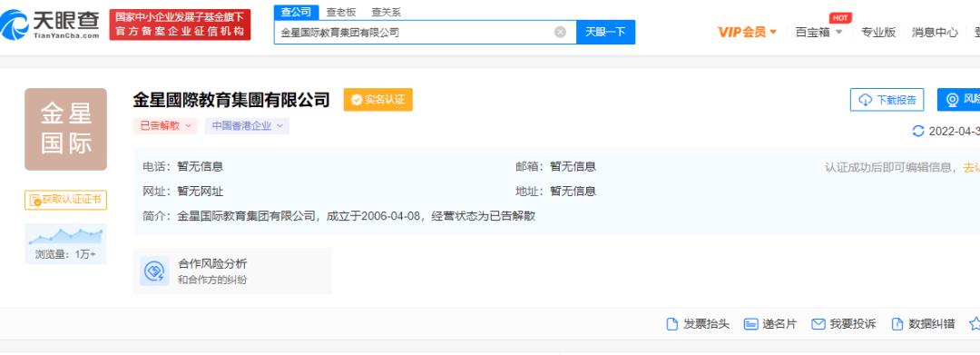Click 认证成功后即可编辑信息 text
The height and width of the screenshot is (355, 980).
click(891, 167)
